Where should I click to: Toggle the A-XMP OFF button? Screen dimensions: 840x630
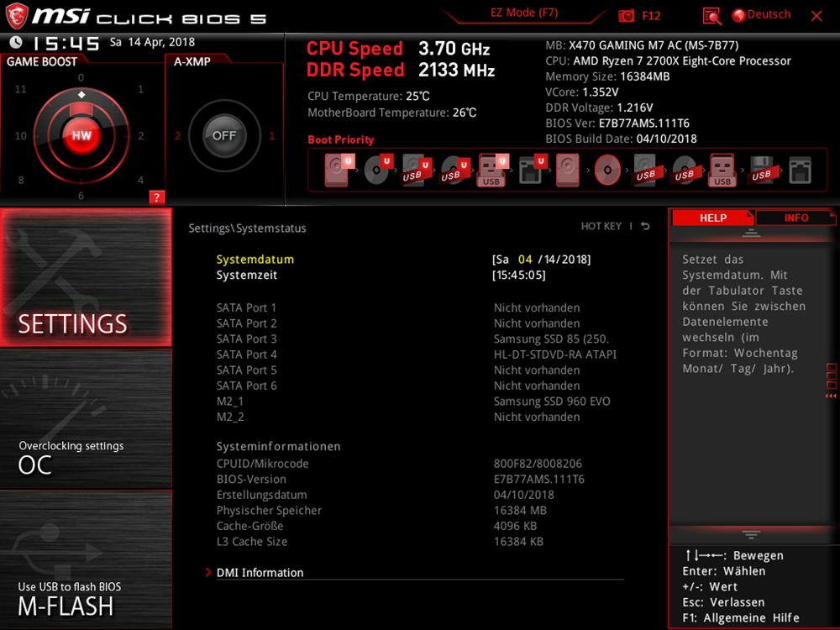[x=224, y=135]
